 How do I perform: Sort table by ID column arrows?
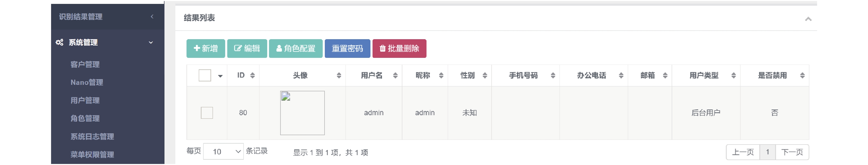tap(252, 75)
